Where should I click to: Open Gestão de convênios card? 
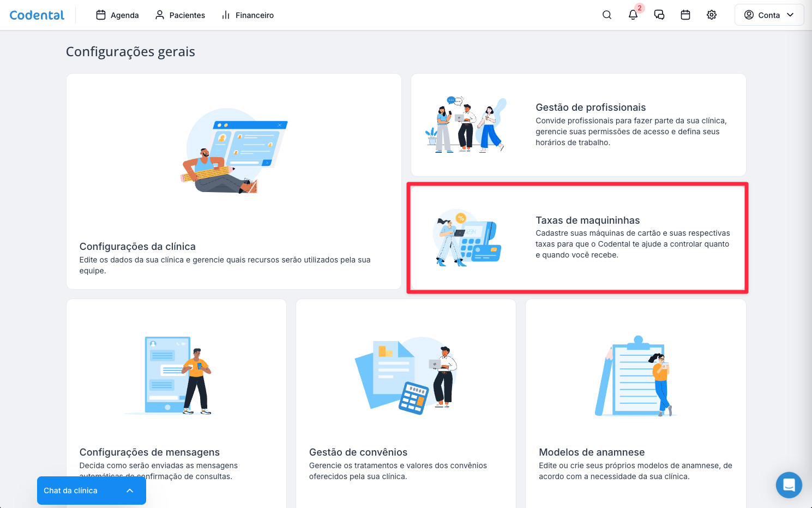click(x=406, y=404)
